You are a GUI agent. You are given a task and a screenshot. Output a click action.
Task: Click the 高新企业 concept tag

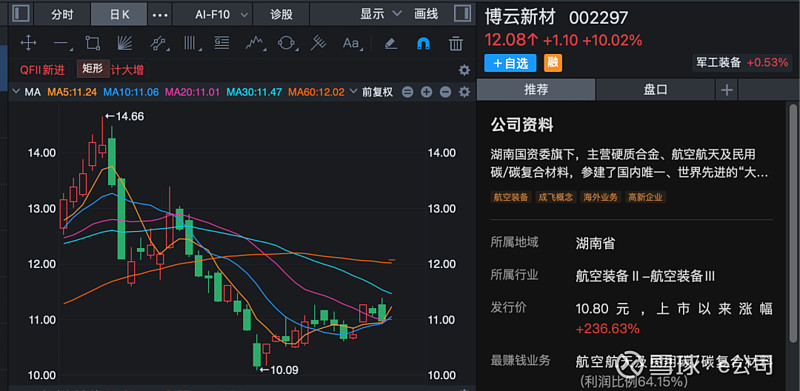pos(645,197)
